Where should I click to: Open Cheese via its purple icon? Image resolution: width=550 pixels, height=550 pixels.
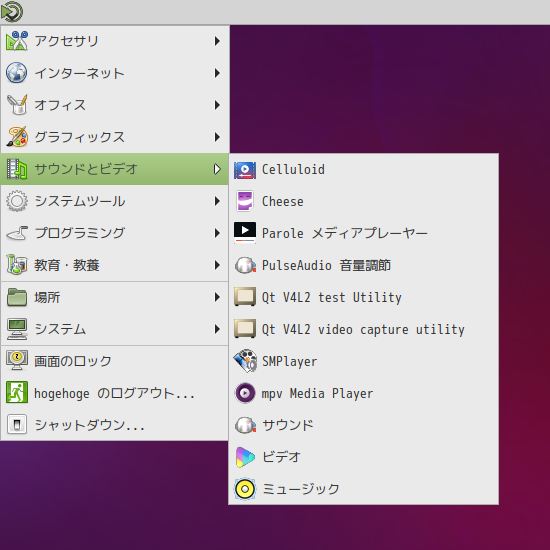245,201
